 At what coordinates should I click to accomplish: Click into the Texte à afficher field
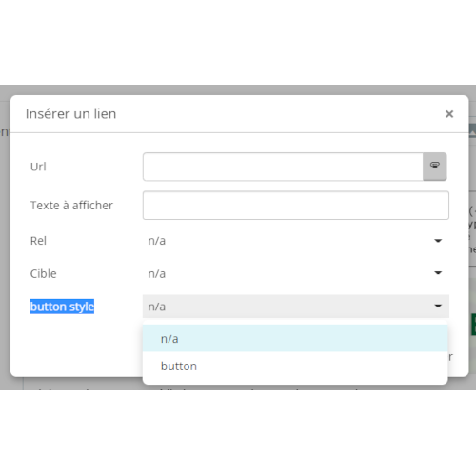[x=296, y=206]
